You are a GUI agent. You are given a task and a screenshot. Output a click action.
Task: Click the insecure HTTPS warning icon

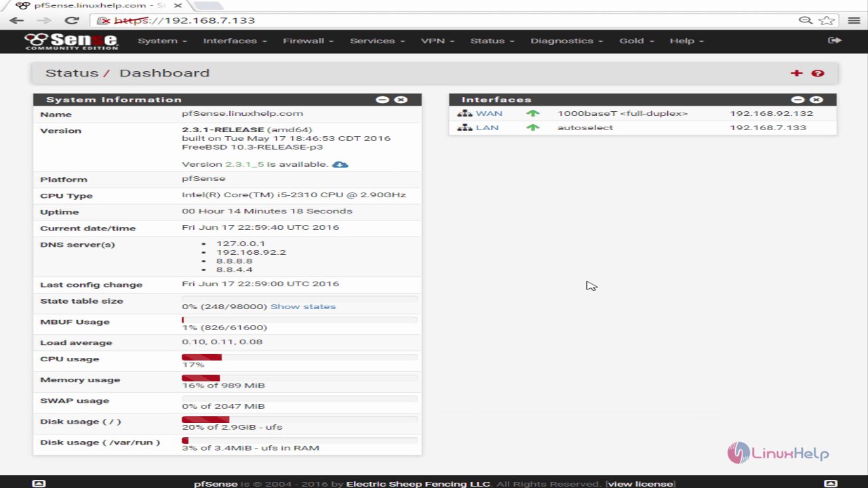(x=104, y=20)
